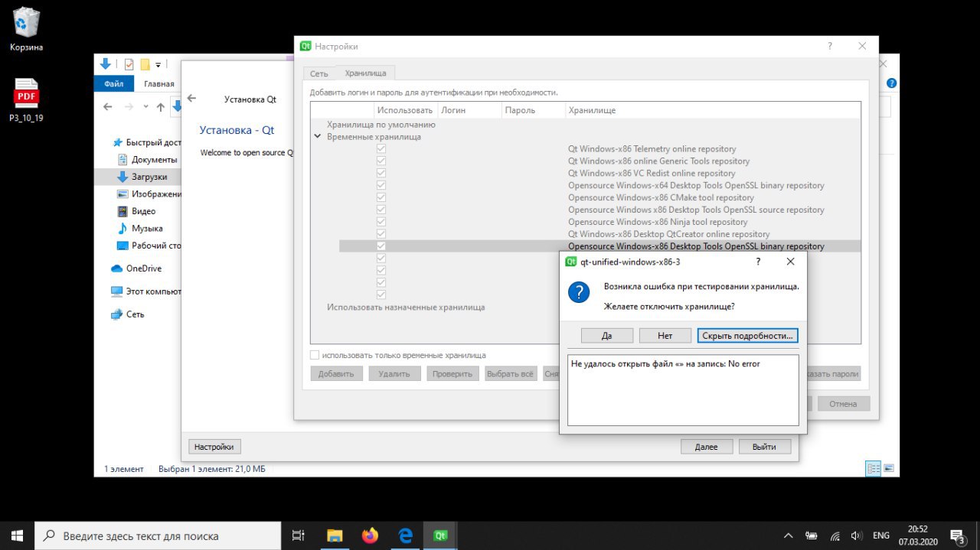980x550 pixels.
Task: Switch to the Qt installer taskbar icon
Action: [440, 535]
